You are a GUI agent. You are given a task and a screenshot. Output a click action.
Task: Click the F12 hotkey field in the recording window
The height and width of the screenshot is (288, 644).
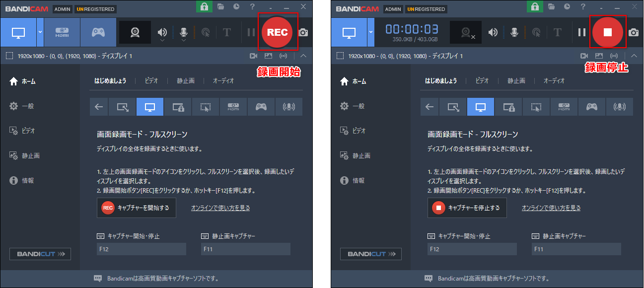tap(472, 249)
